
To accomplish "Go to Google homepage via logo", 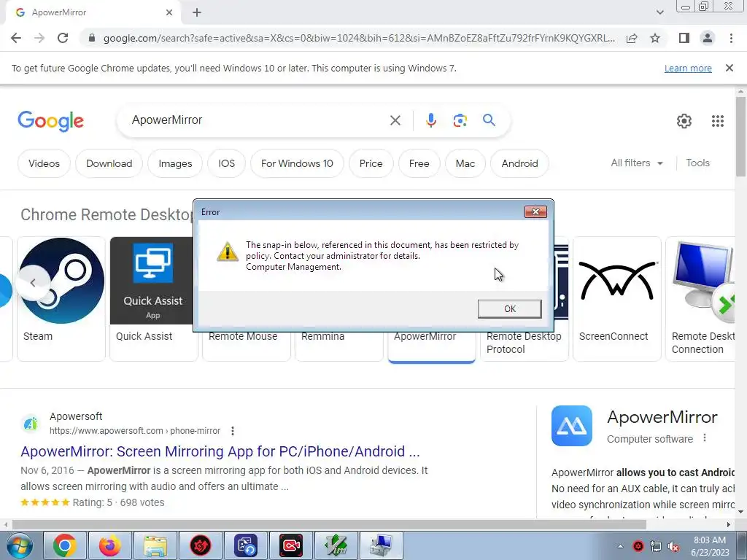I will click(x=51, y=121).
